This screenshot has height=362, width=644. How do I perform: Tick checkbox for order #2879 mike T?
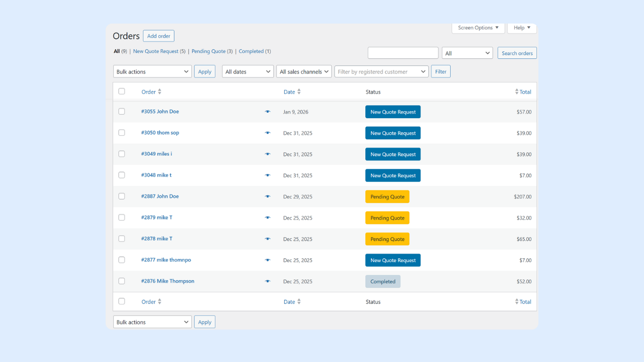[122, 217]
